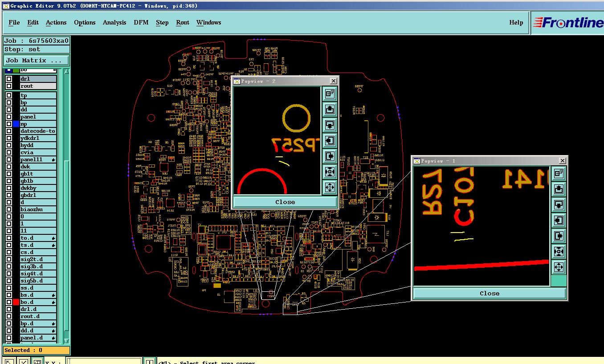
Task: Open the Job Matrix selector
Action: pos(36,60)
